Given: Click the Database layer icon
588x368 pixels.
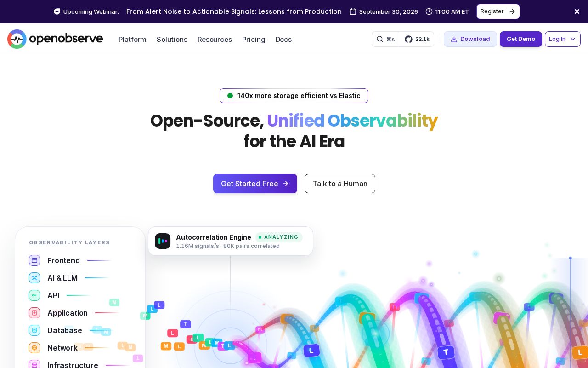Looking at the screenshot, I should 34,330.
